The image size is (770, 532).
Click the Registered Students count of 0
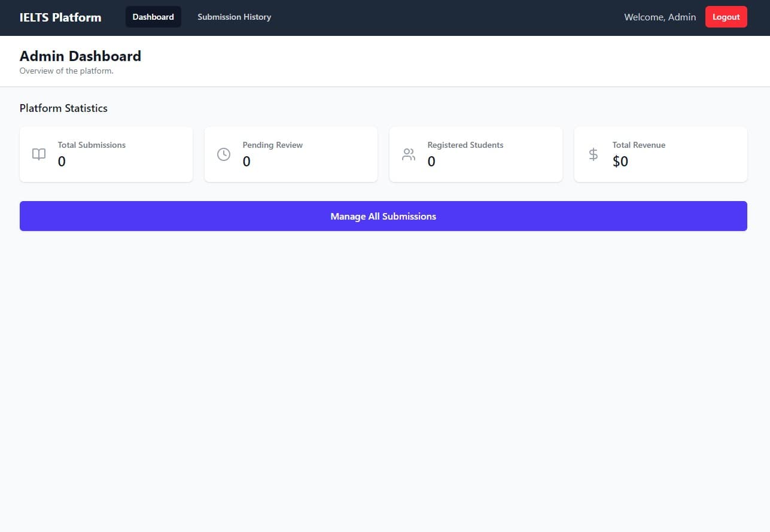coord(431,162)
